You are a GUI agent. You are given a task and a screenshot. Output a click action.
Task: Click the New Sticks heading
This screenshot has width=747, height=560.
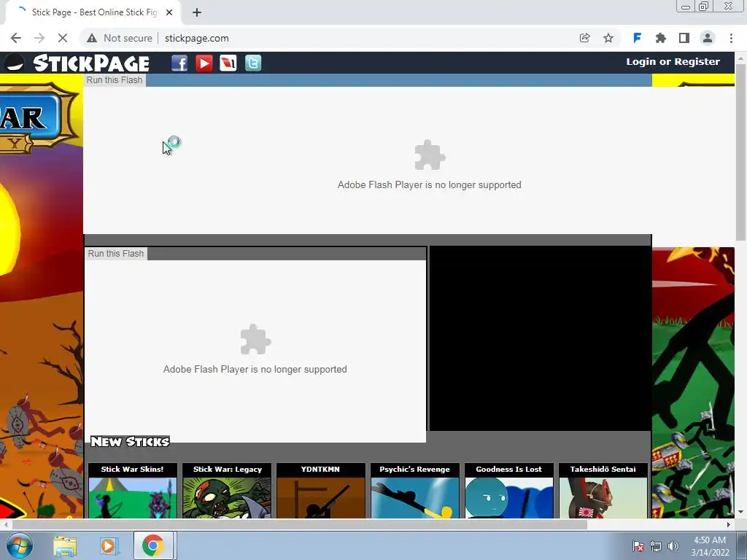pos(130,442)
